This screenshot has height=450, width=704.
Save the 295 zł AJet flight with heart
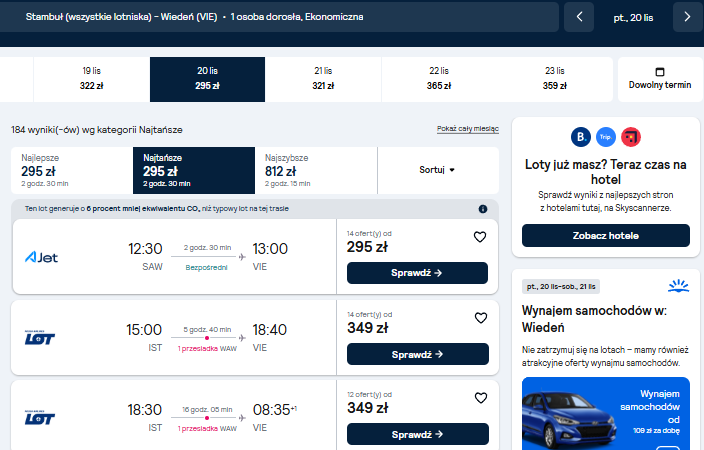(480, 237)
